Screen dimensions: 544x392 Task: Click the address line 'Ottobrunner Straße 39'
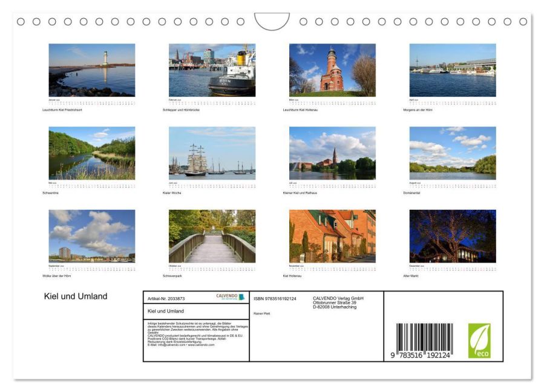(x=335, y=303)
